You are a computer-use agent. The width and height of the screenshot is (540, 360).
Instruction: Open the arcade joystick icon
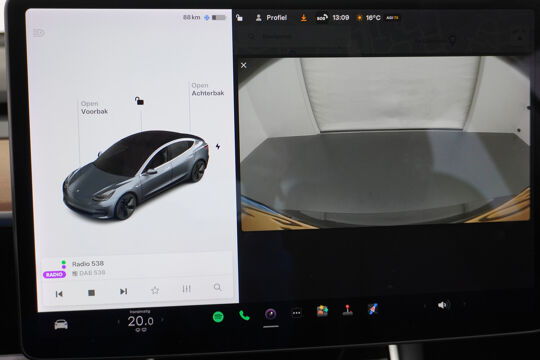[x=348, y=310]
